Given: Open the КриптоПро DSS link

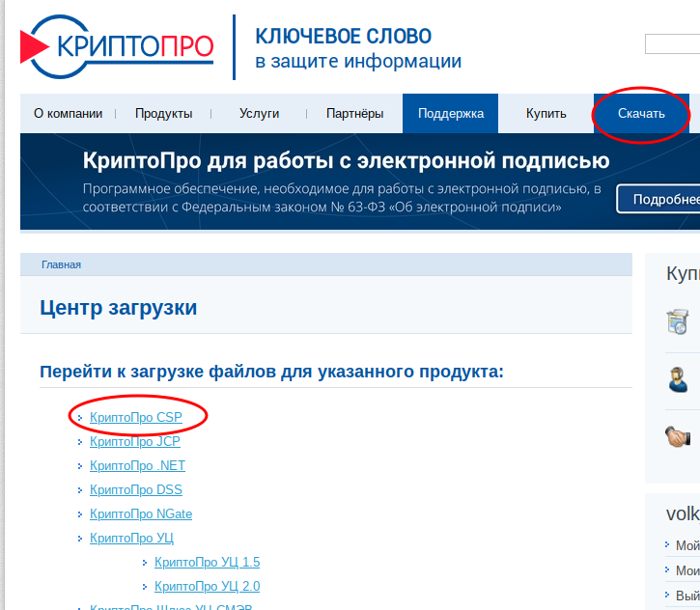Looking at the screenshot, I should coord(136,489).
